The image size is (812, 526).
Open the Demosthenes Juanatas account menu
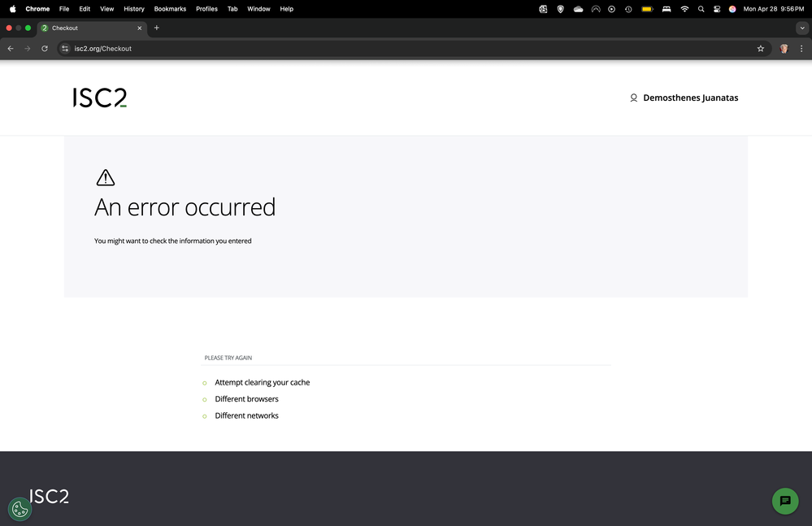click(684, 98)
